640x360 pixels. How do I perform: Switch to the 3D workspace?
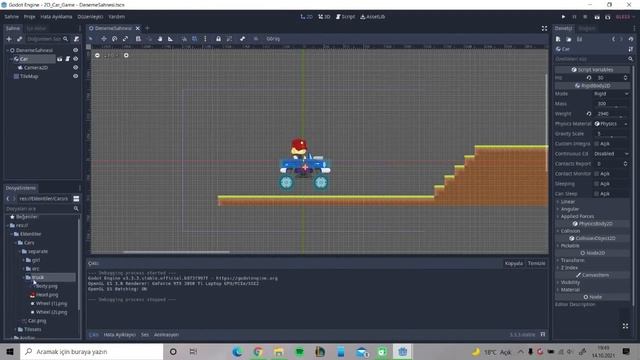coord(324,17)
